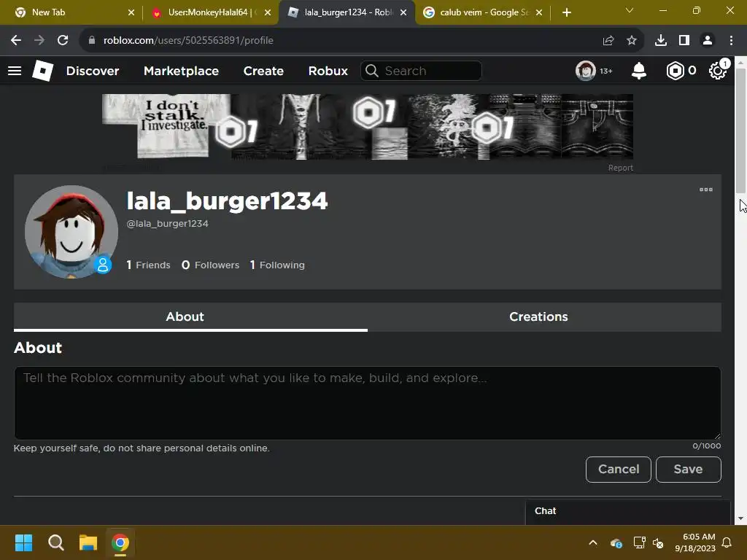Switch to the User:MonkeyHalal64 tab
The image size is (747, 560).
(x=211, y=12)
